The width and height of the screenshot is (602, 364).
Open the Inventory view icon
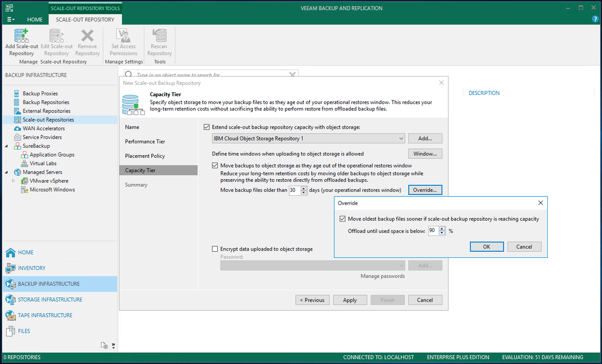click(x=10, y=268)
